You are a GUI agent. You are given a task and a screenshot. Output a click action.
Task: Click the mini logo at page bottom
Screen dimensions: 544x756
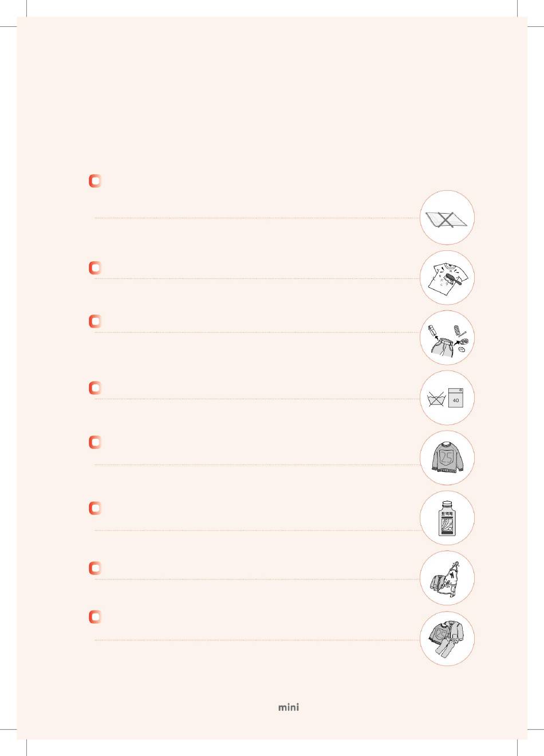pos(289,707)
